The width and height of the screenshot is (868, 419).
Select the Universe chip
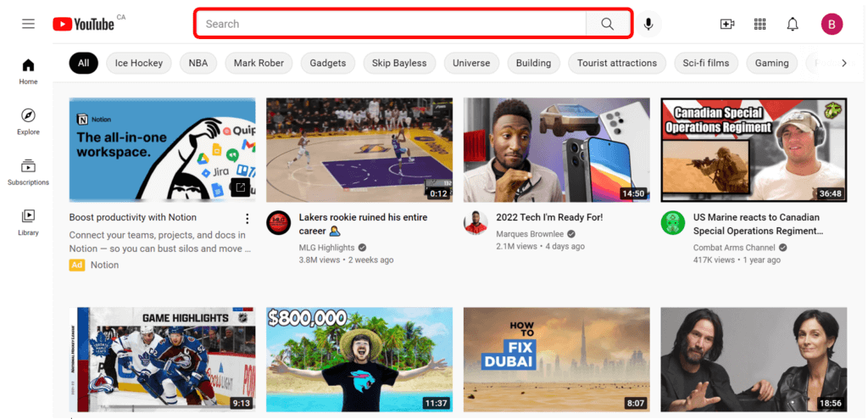tap(471, 63)
